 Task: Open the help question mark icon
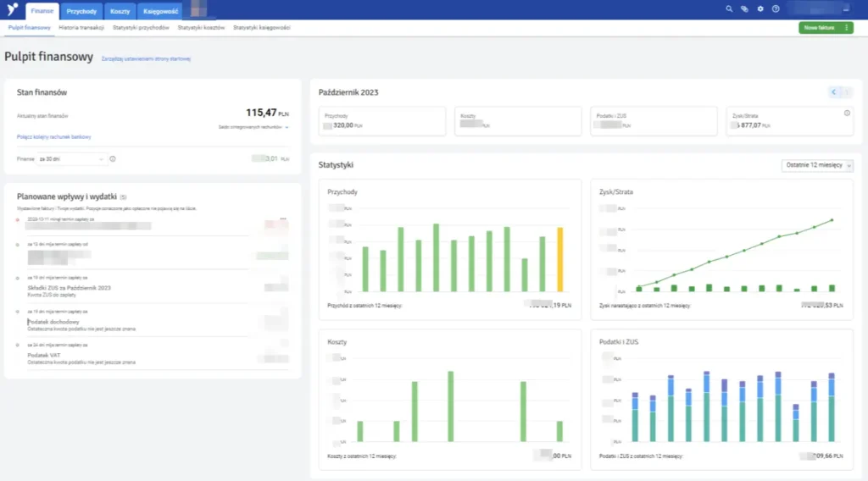(776, 9)
